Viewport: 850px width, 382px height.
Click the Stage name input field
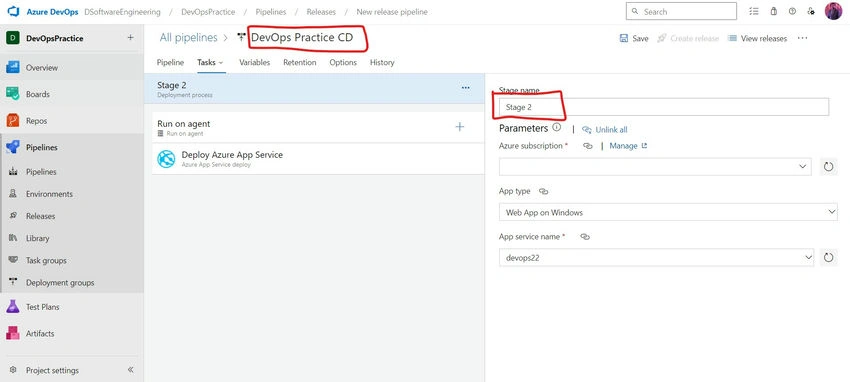(x=664, y=107)
